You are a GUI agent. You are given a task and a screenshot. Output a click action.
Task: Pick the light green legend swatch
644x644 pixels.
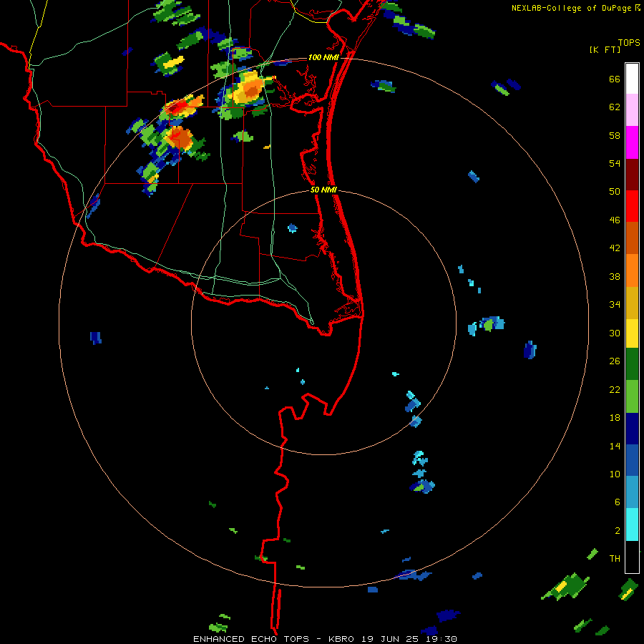pos(632,396)
